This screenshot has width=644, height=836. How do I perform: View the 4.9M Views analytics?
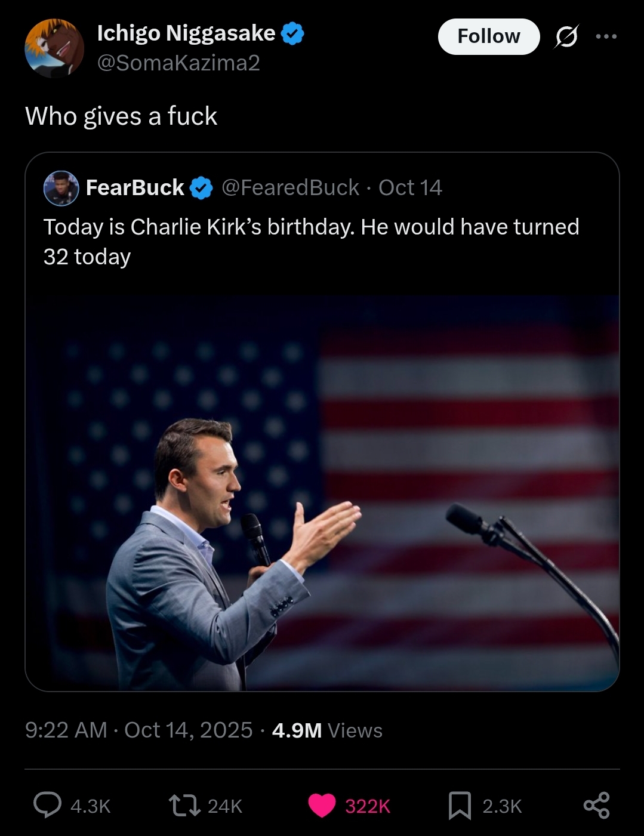(x=327, y=730)
